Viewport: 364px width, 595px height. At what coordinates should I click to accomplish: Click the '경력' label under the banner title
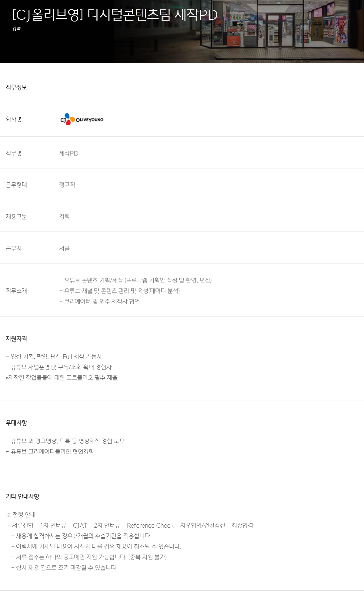click(16, 29)
